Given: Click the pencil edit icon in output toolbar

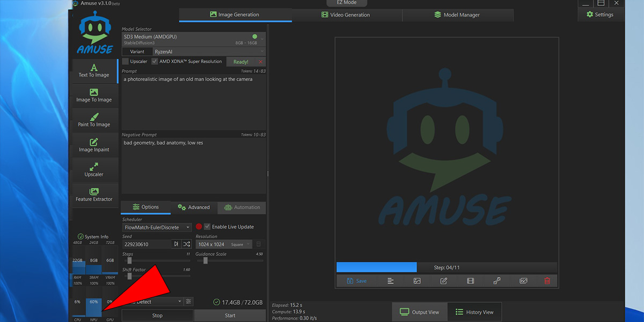Looking at the screenshot, I should coord(444,281).
